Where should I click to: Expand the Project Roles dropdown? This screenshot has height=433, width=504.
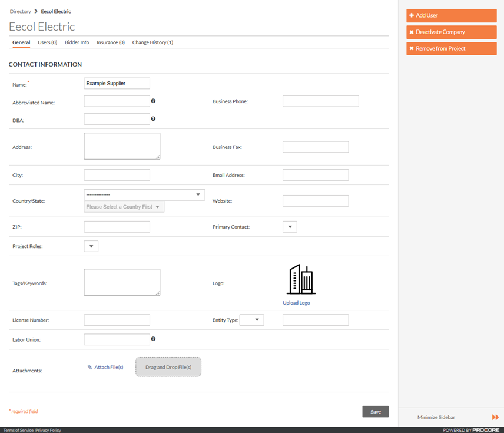(91, 246)
